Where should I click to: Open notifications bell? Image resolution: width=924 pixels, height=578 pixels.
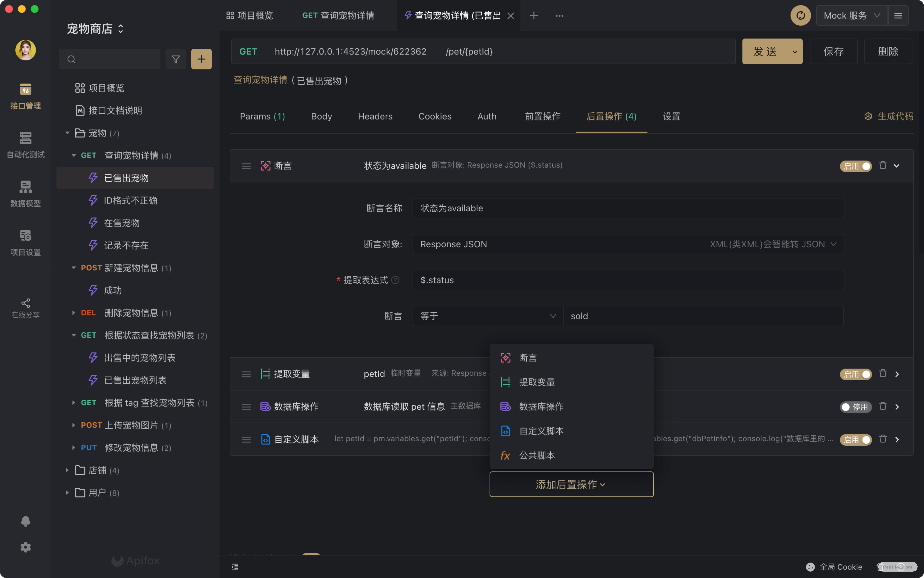pos(26,521)
